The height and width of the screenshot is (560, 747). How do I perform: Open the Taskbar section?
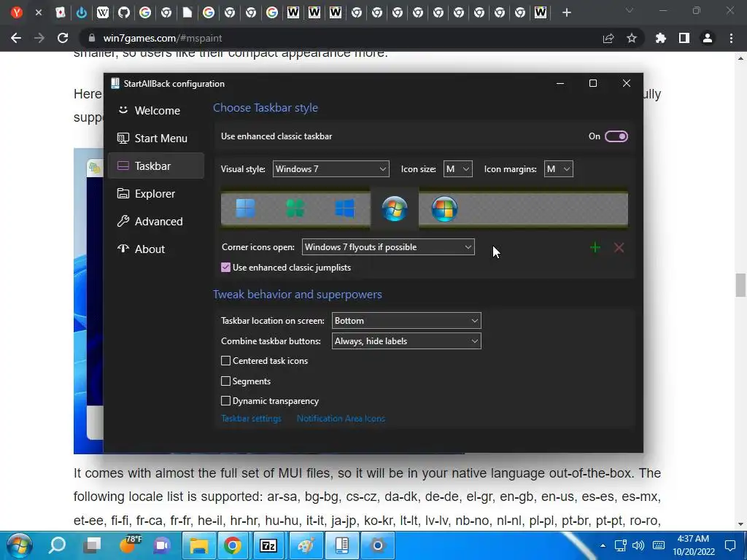pos(156,166)
